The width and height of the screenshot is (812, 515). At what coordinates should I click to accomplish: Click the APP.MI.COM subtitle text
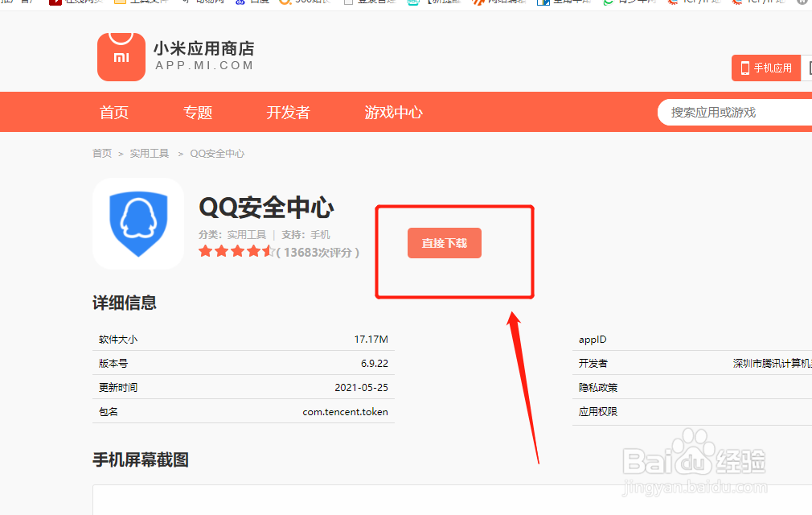[x=204, y=66]
